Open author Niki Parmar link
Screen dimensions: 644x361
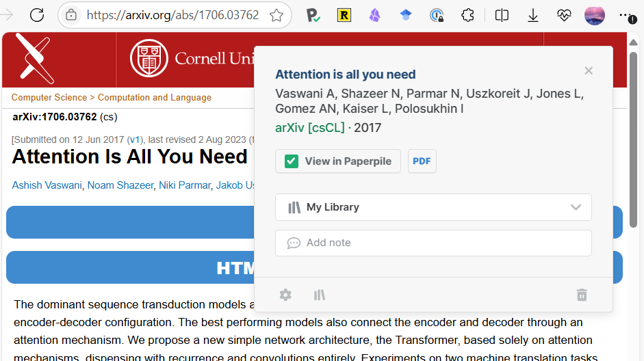(185, 185)
